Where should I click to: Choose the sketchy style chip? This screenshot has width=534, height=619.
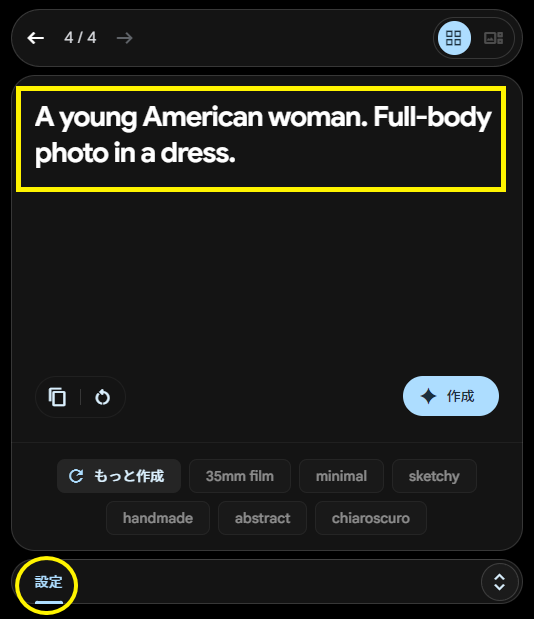pos(434,476)
